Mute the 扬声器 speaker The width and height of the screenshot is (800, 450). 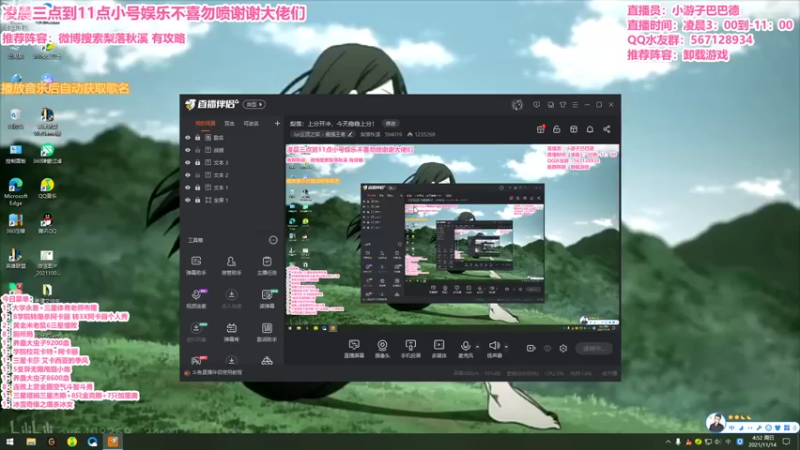point(494,349)
